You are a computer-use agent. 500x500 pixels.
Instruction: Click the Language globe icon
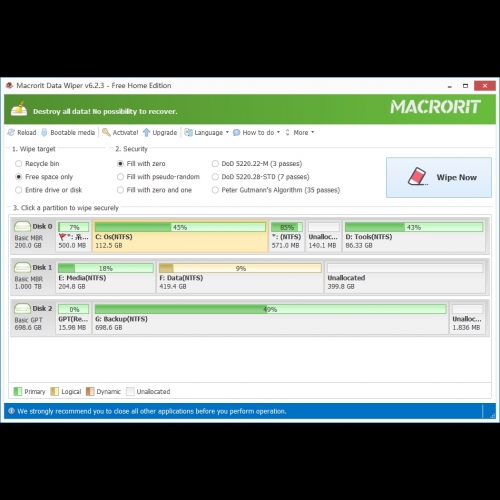(188, 132)
